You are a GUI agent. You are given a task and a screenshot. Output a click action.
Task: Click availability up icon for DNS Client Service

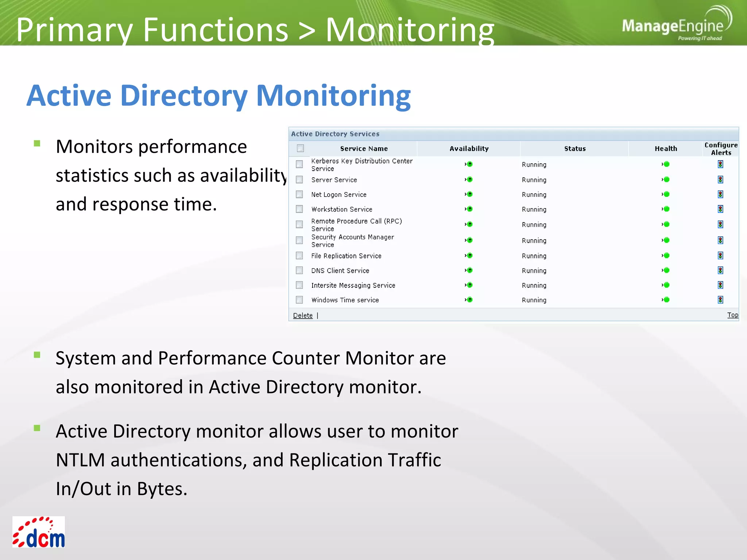(469, 270)
